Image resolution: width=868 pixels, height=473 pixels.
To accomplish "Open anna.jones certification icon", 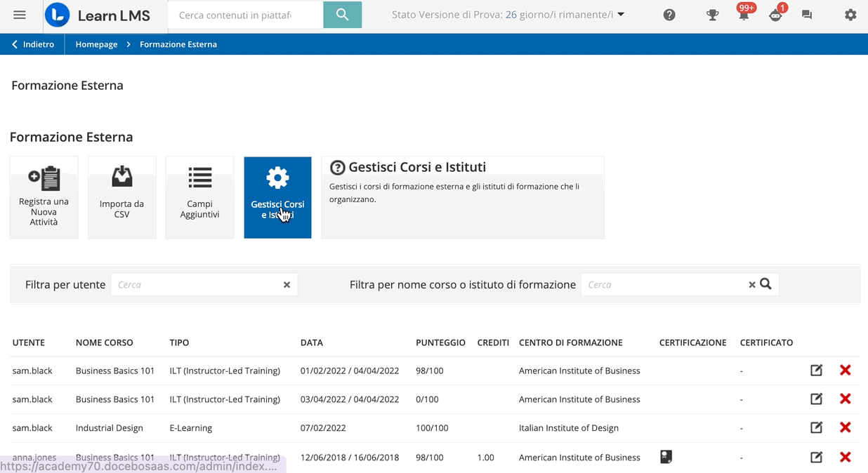I will [x=666, y=457].
